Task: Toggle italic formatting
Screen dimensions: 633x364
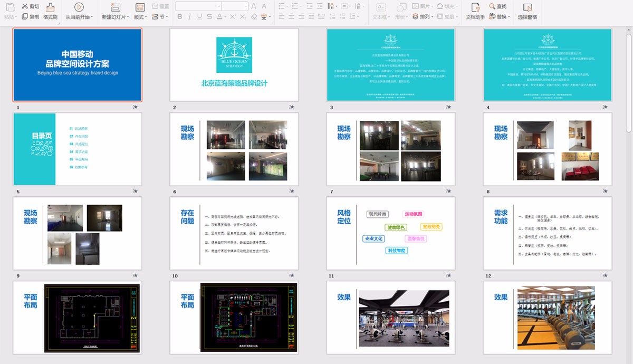Action: pyautogui.click(x=190, y=17)
